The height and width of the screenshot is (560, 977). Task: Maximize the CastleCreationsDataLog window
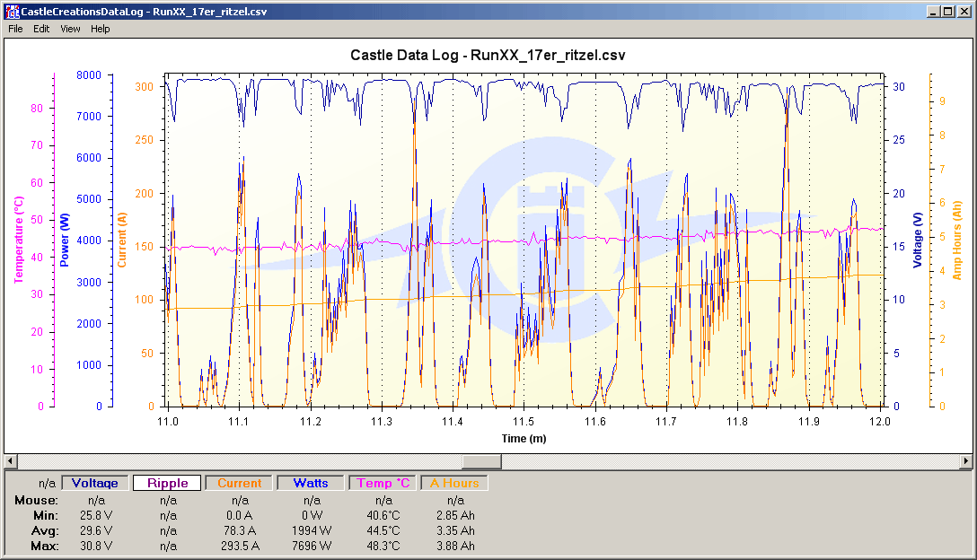947,11
